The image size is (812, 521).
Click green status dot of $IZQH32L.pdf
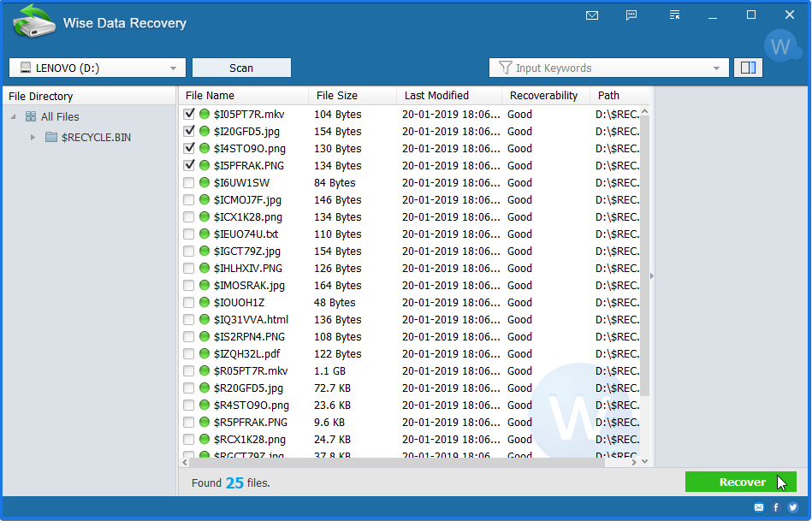coord(204,353)
